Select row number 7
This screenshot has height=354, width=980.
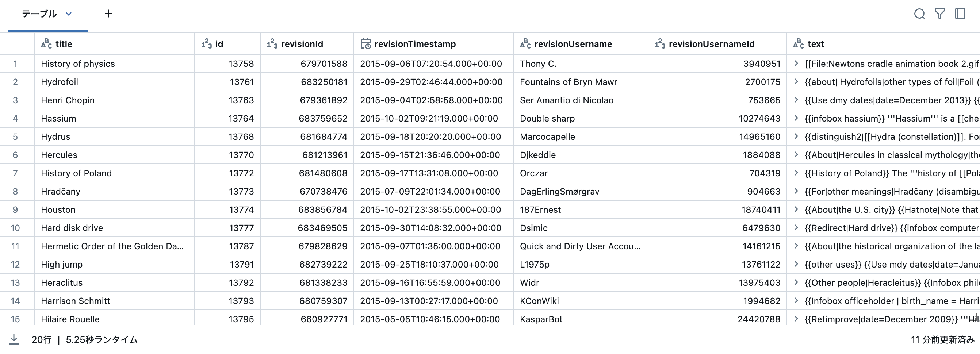tap(16, 173)
